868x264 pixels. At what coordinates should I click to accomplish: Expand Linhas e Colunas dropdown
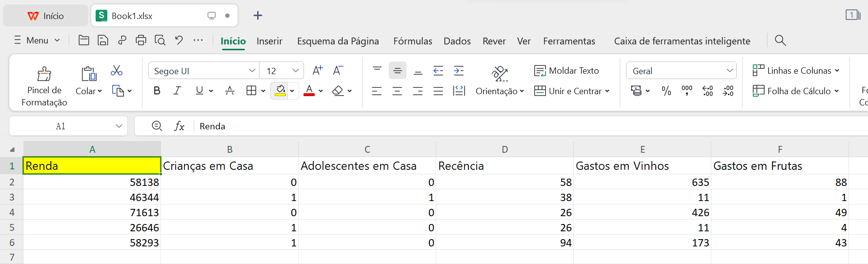[837, 71]
